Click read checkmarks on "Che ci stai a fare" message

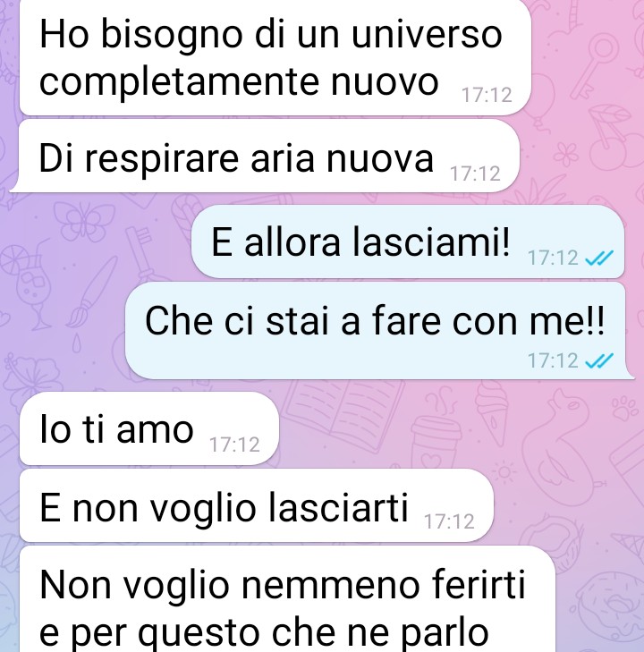(599, 360)
